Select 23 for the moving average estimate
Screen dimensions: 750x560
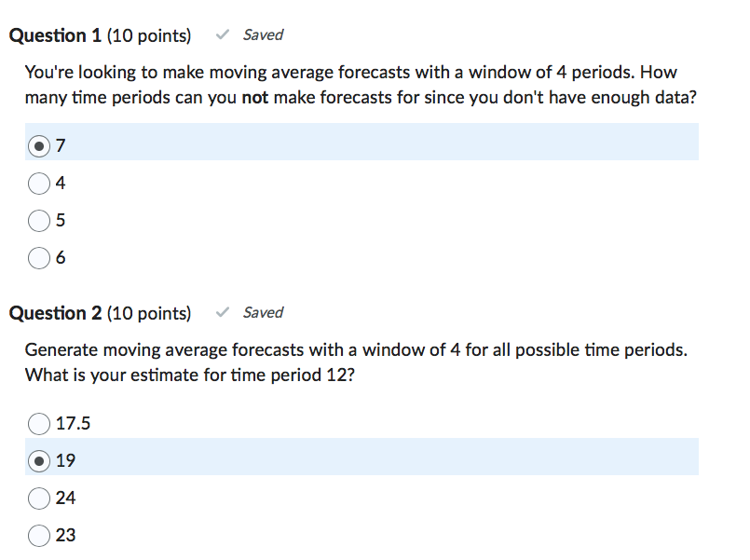(x=39, y=535)
